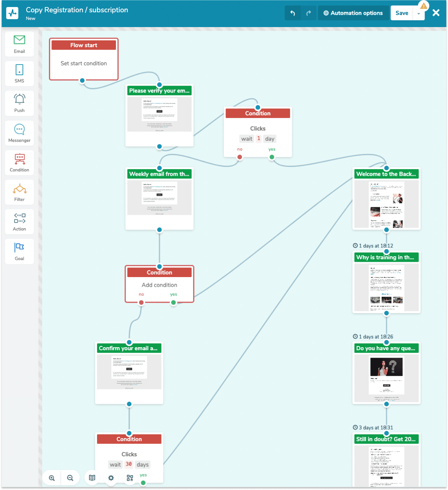Edit the 30 days wait value

[129, 464]
